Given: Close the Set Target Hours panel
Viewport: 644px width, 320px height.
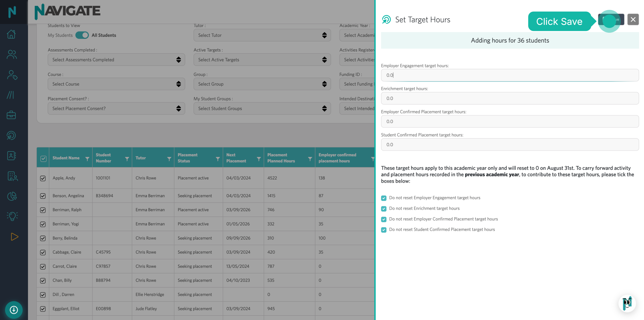Looking at the screenshot, I should 633,19.
